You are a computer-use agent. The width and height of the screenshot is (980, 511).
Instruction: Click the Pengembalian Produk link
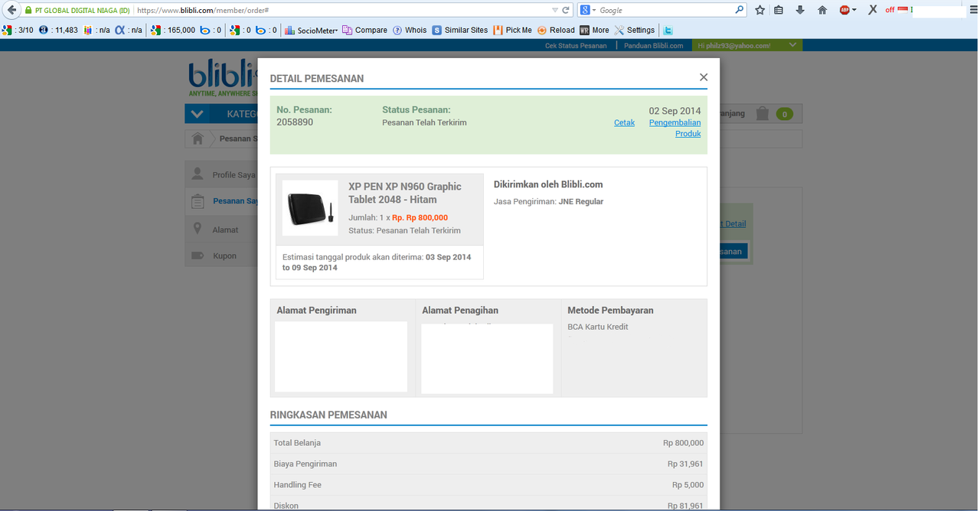675,128
